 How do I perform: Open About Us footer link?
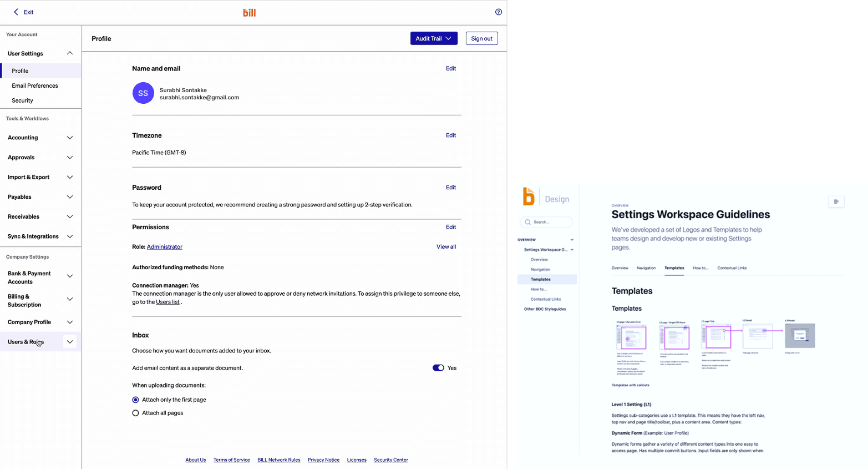(x=196, y=460)
